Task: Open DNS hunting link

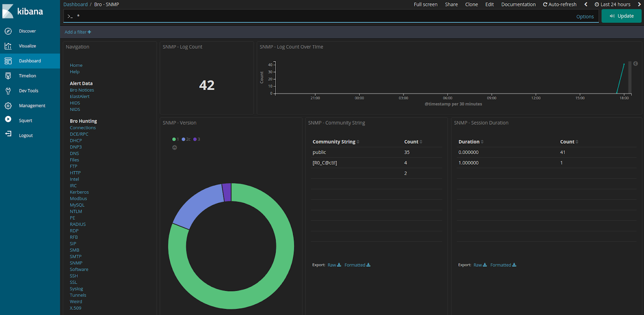Action: pyautogui.click(x=74, y=154)
